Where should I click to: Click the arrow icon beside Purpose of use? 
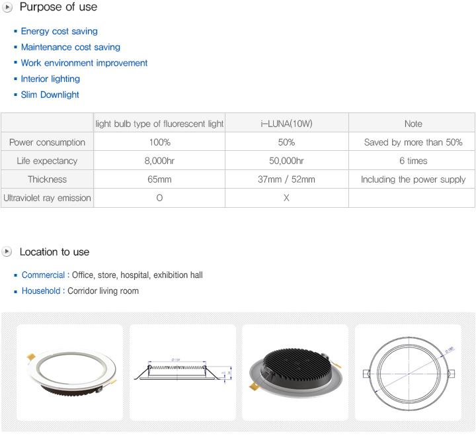(x=7, y=7)
